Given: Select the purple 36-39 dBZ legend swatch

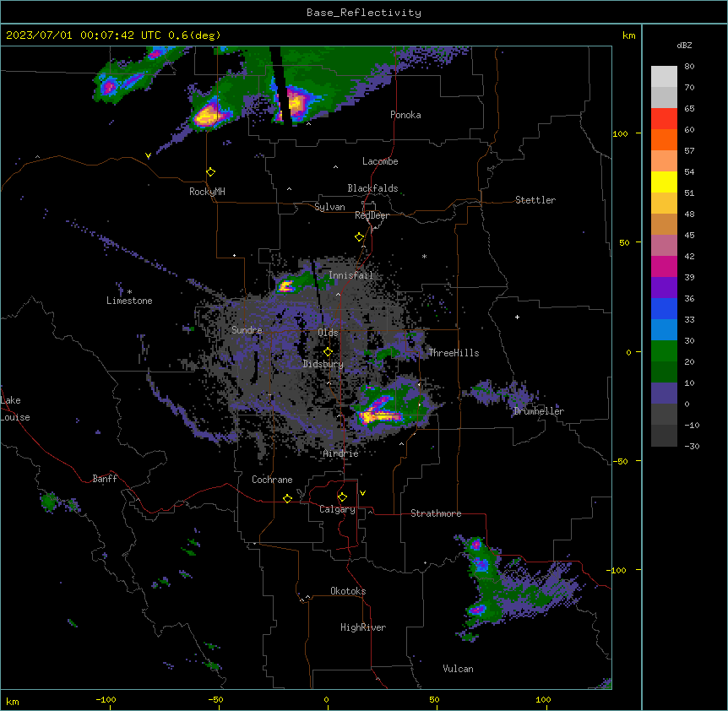Looking at the screenshot, I should tap(664, 288).
